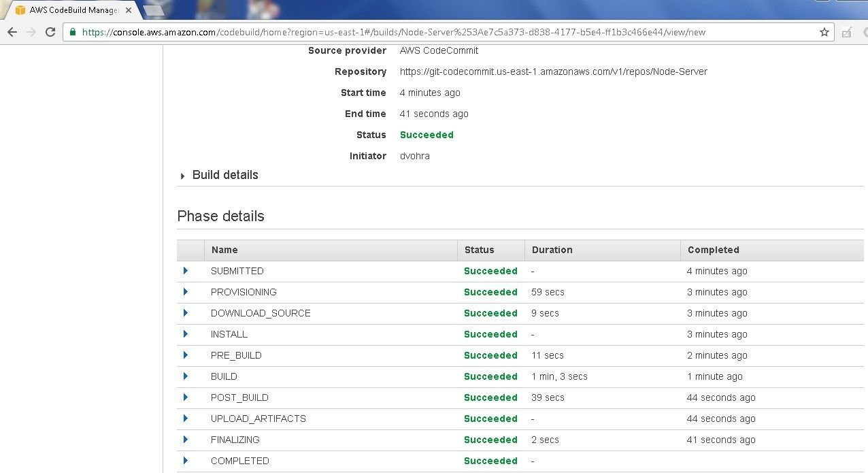
Task: Click the '2 secs' duration cell
Action: pos(545,440)
